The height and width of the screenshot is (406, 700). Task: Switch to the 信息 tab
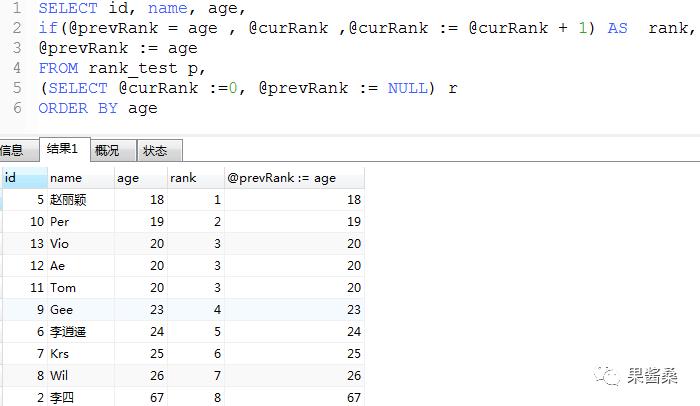(x=18, y=151)
